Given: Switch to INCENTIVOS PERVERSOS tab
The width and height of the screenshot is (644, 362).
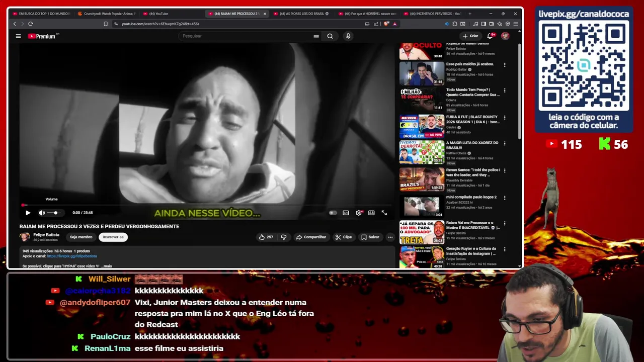Looking at the screenshot, I should [433, 14].
